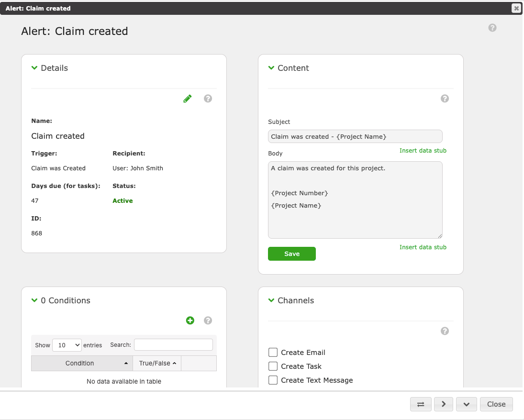Viewport: 524px width, 420px height.
Task: Click the green pencil edit icon in Details
Action: pos(188,99)
